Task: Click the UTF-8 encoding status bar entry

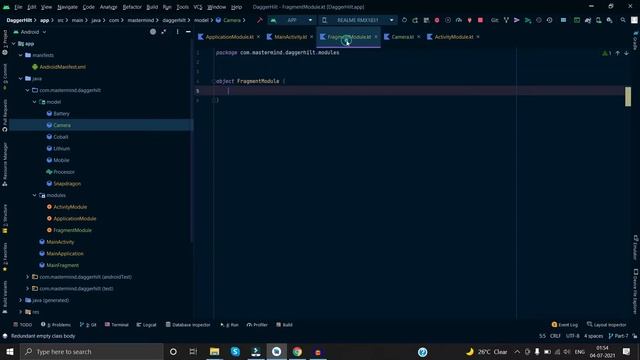Action: (573, 336)
